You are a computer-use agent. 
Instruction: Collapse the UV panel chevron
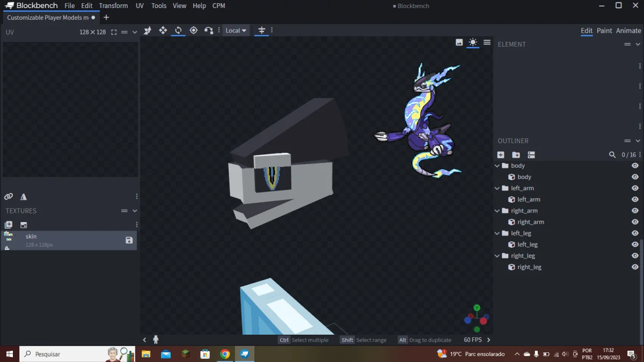135,32
